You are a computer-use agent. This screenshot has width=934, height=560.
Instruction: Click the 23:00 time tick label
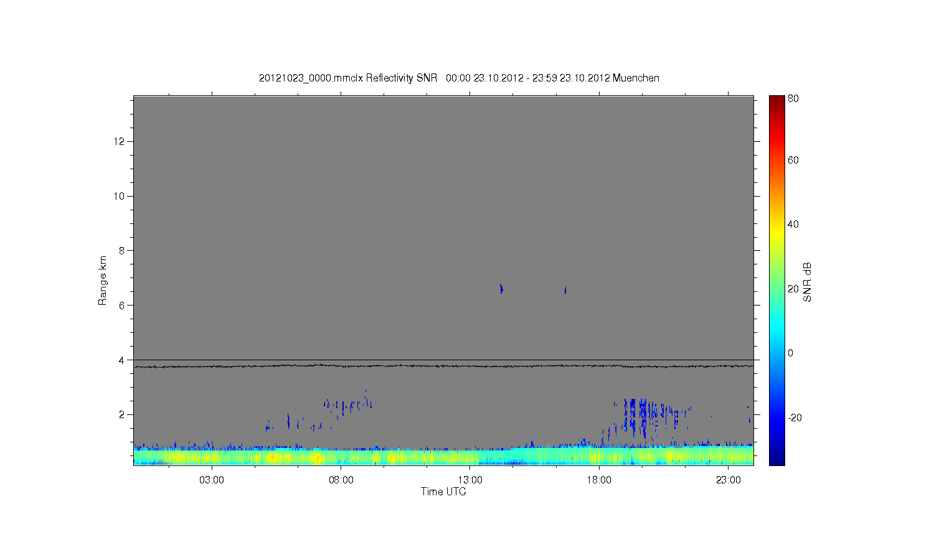point(728,480)
